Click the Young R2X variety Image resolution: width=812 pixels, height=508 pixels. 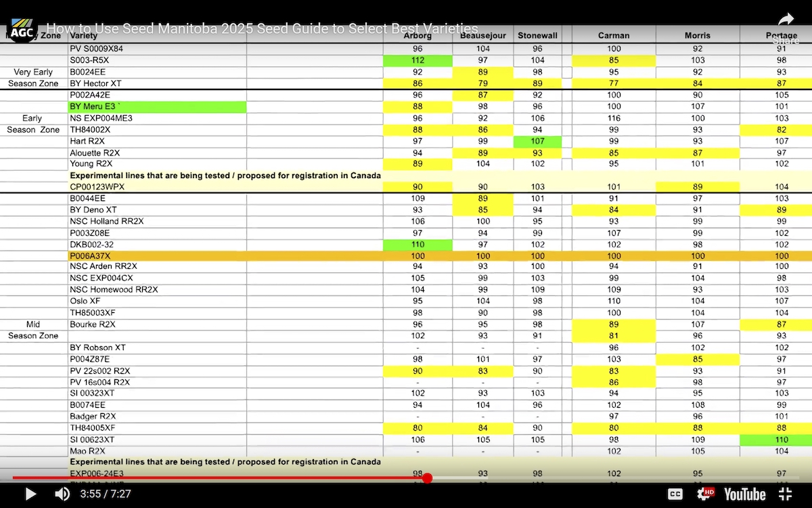tap(91, 163)
